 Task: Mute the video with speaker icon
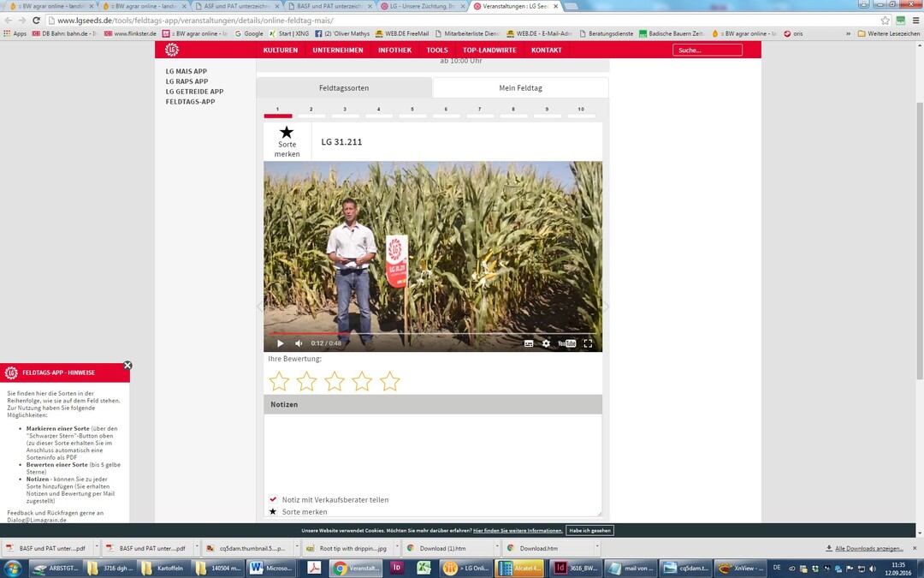tap(299, 343)
